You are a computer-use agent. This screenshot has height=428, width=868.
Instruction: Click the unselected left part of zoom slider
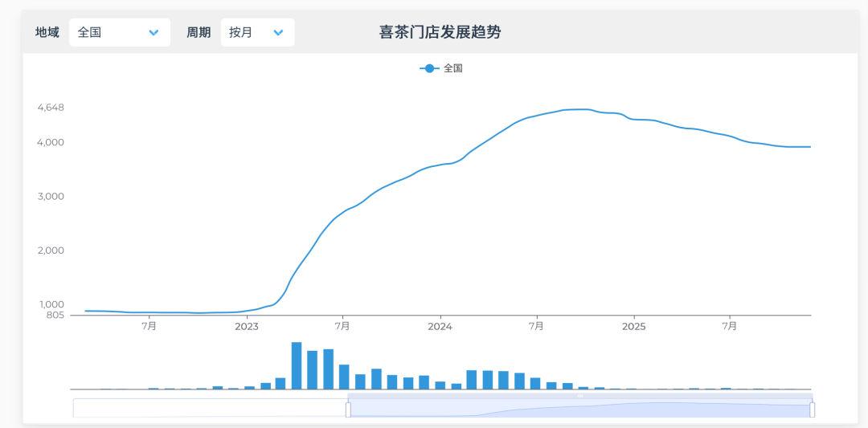(209, 409)
